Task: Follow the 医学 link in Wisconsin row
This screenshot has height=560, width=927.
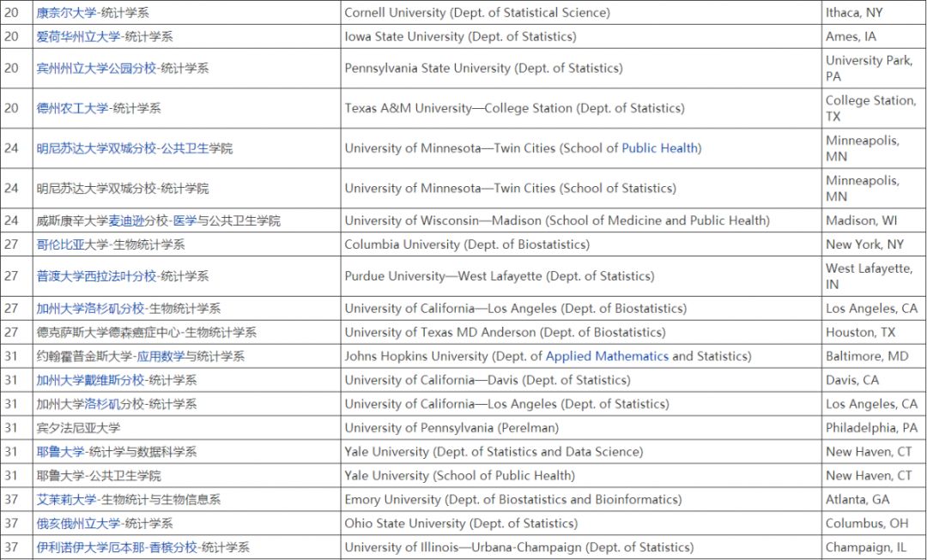Action: click(x=185, y=221)
